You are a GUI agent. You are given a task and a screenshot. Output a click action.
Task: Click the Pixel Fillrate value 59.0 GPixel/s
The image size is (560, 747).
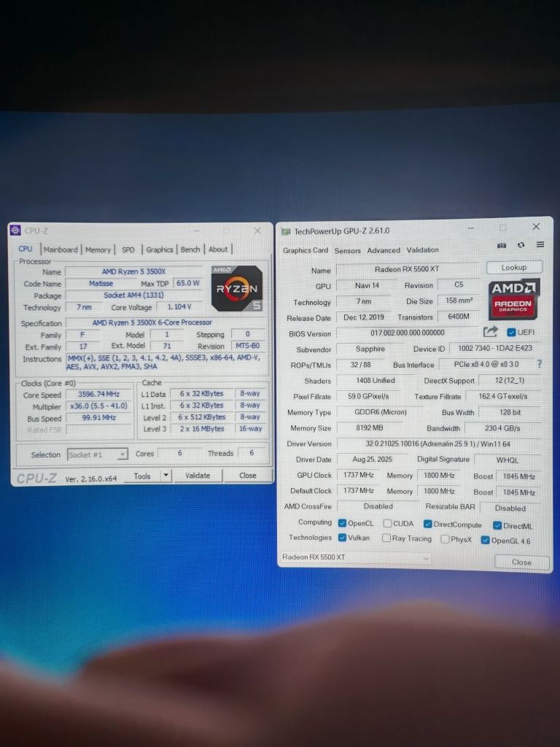[x=368, y=396]
